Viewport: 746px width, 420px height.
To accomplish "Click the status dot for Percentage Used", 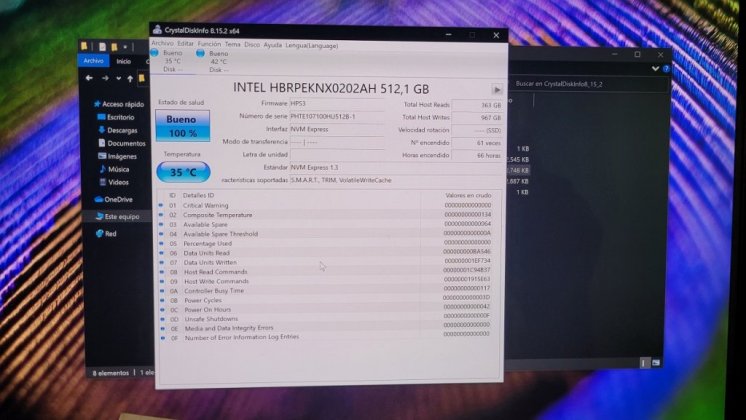I will tap(161, 243).
